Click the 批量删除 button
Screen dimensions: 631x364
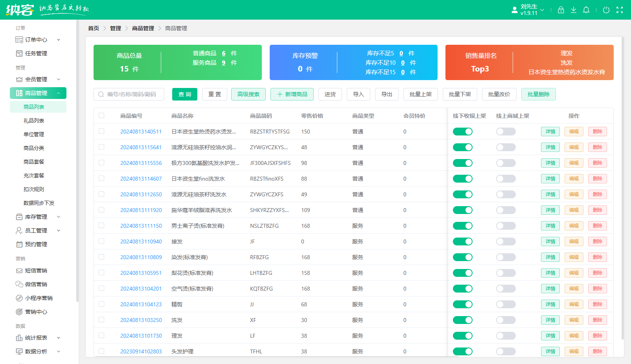tap(539, 94)
